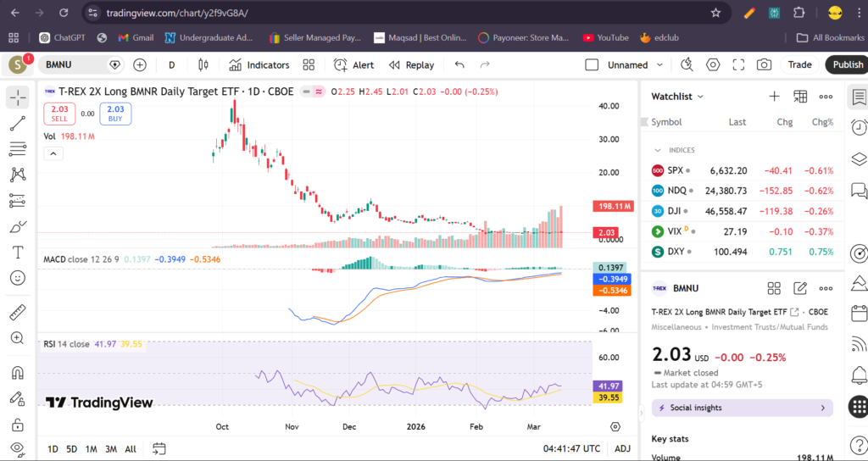Collapse the INDICES watchlist section
The width and height of the screenshot is (868, 461).
657,150
